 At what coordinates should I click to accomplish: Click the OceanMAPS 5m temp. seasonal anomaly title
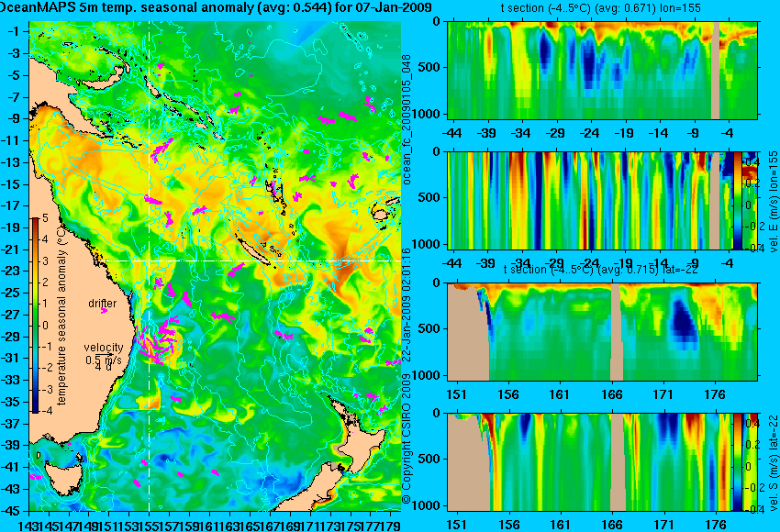tap(216, 8)
